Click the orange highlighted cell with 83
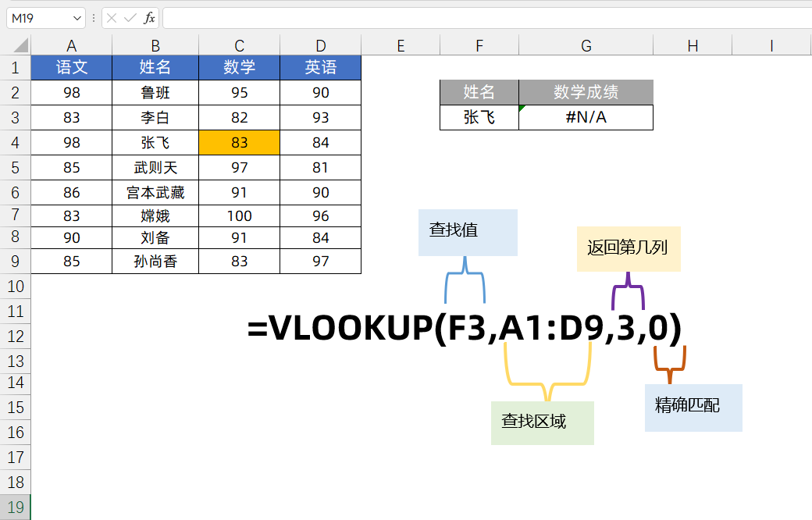Screen dimensions: 812x520 [x=239, y=143]
